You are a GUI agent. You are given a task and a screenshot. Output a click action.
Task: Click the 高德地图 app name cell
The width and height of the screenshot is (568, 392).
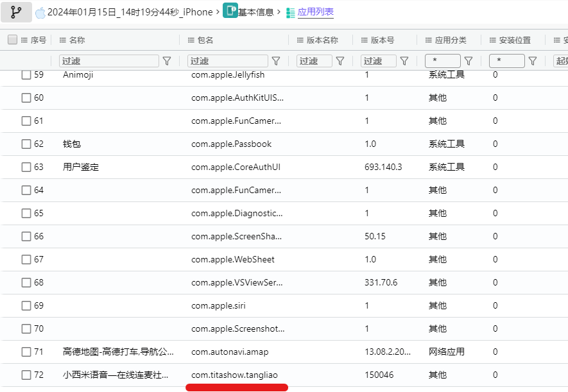click(x=118, y=352)
